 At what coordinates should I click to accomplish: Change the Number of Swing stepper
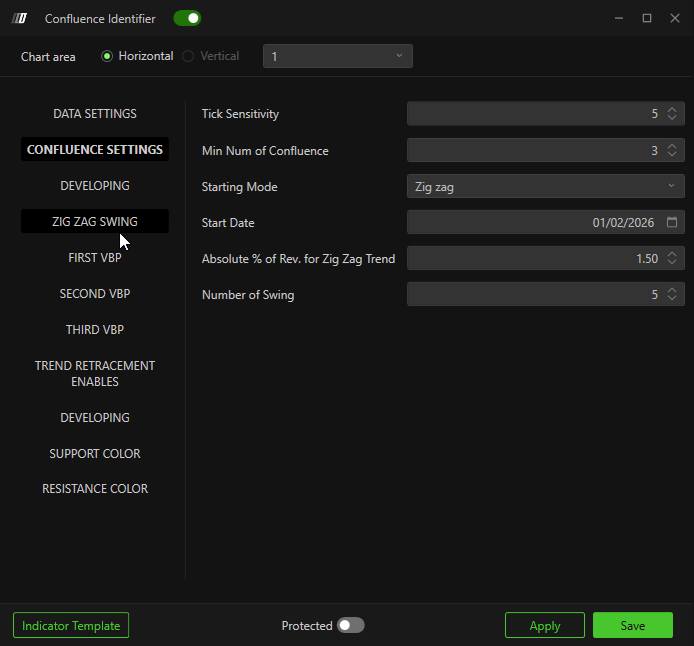pyautogui.click(x=672, y=294)
